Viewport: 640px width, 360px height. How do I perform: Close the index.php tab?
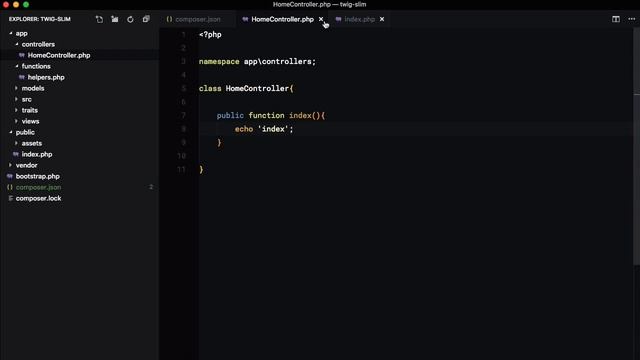coord(382,19)
